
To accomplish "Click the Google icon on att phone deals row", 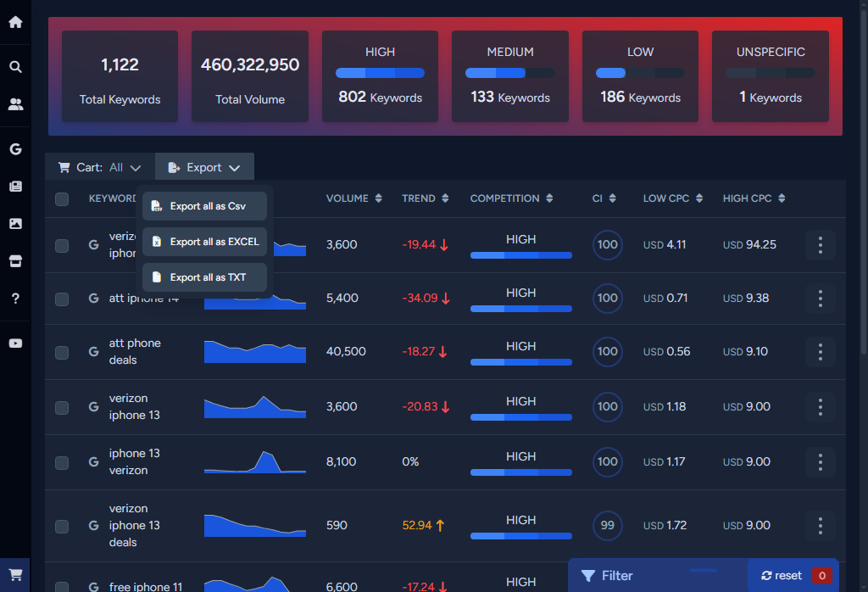I will click(x=93, y=352).
